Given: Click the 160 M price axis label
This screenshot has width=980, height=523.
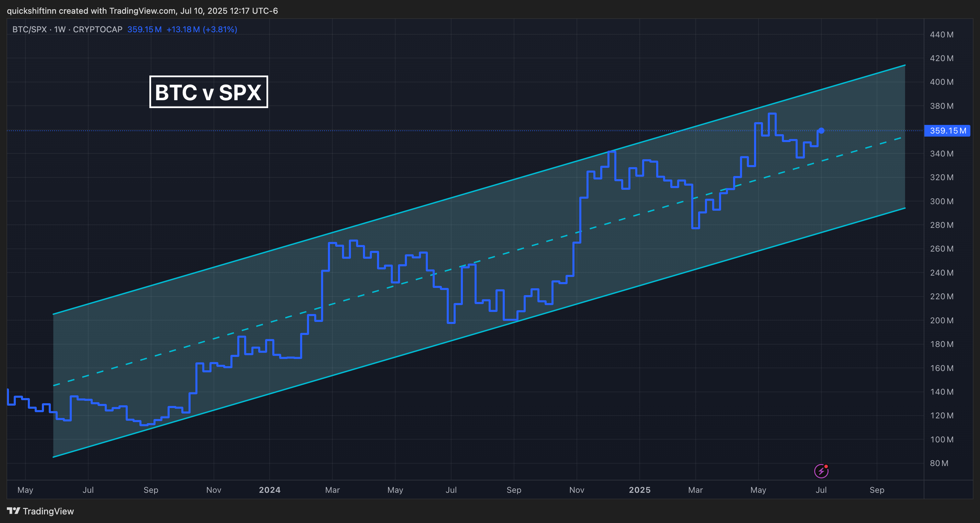Looking at the screenshot, I should tap(942, 368).
